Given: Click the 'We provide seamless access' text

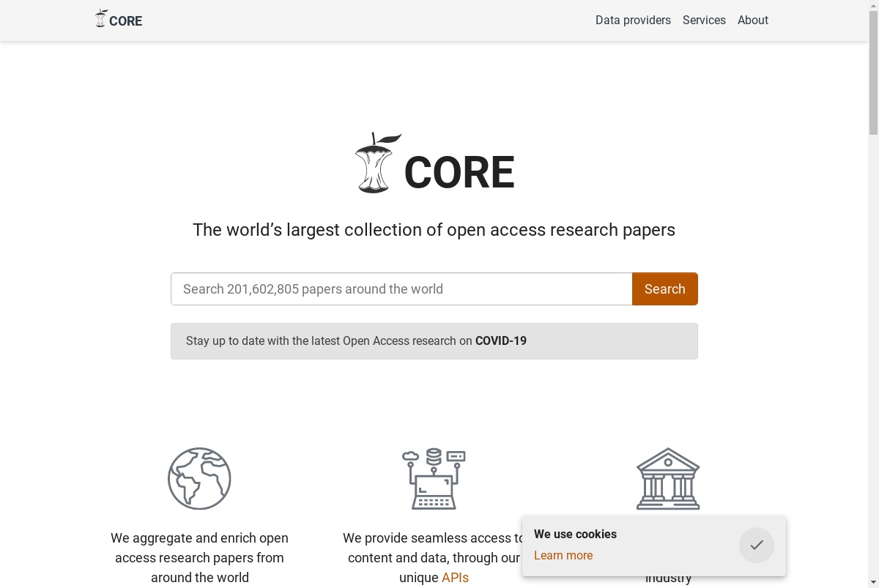Looking at the screenshot, I should [434, 558].
